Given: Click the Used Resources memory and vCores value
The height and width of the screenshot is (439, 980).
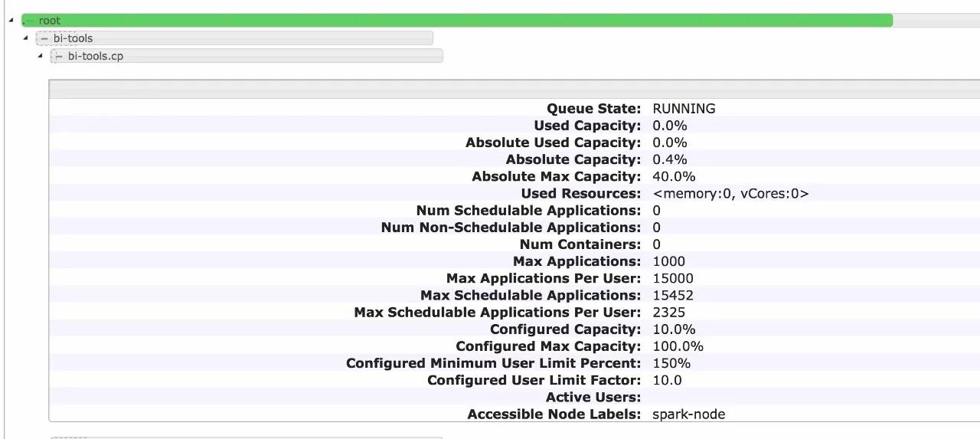Looking at the screenshot, I should point(730,194).
